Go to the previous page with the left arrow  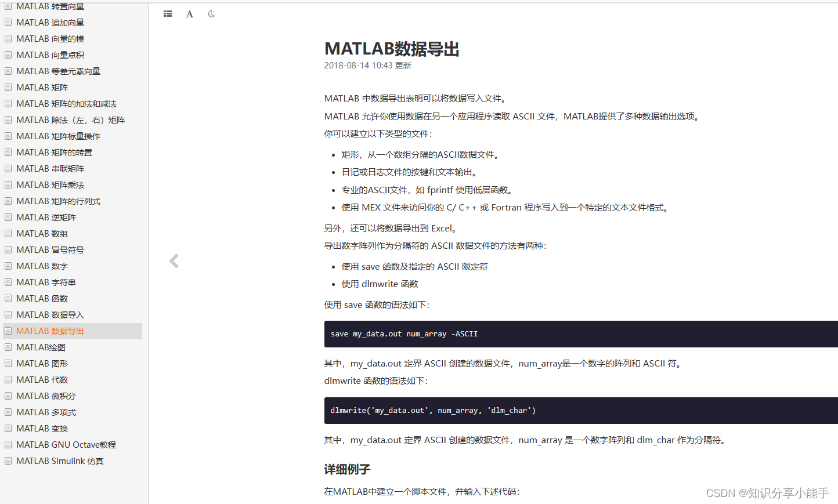174,261
